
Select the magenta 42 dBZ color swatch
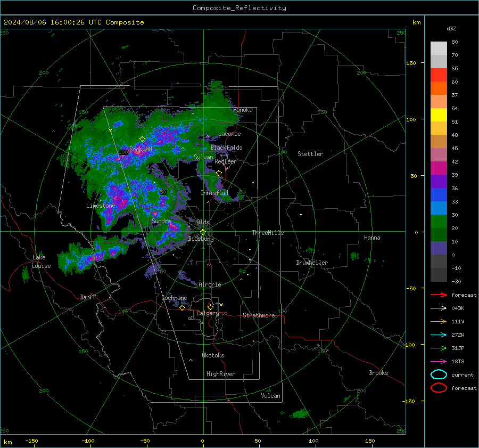pos(439,168)
